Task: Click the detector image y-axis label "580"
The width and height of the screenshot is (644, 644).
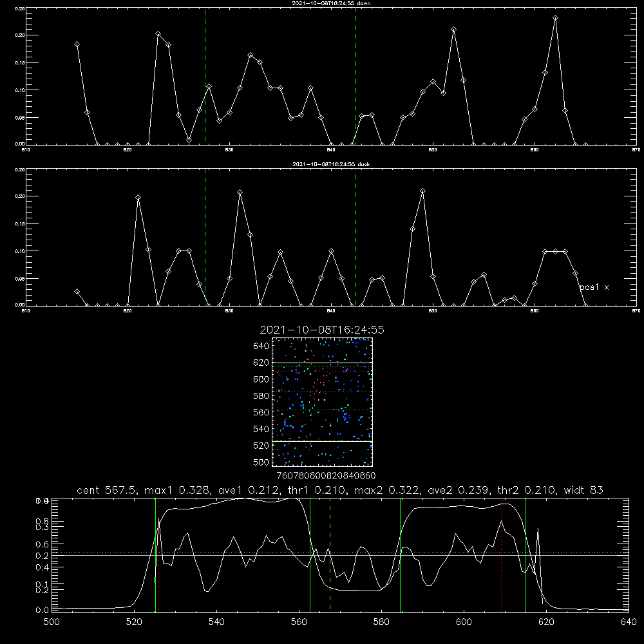Action: coord(261,396)
